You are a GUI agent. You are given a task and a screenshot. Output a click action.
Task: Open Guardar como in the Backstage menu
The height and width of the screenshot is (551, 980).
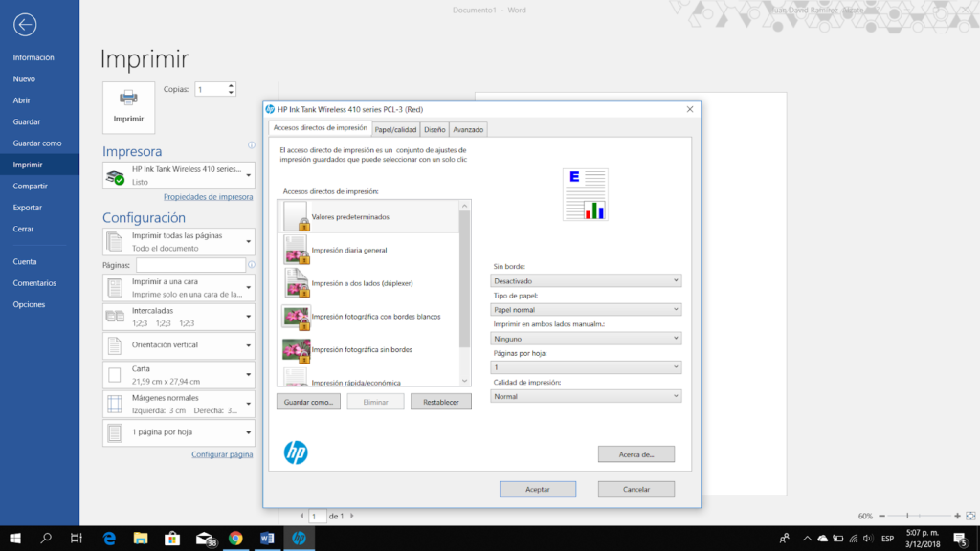(37, 143)
